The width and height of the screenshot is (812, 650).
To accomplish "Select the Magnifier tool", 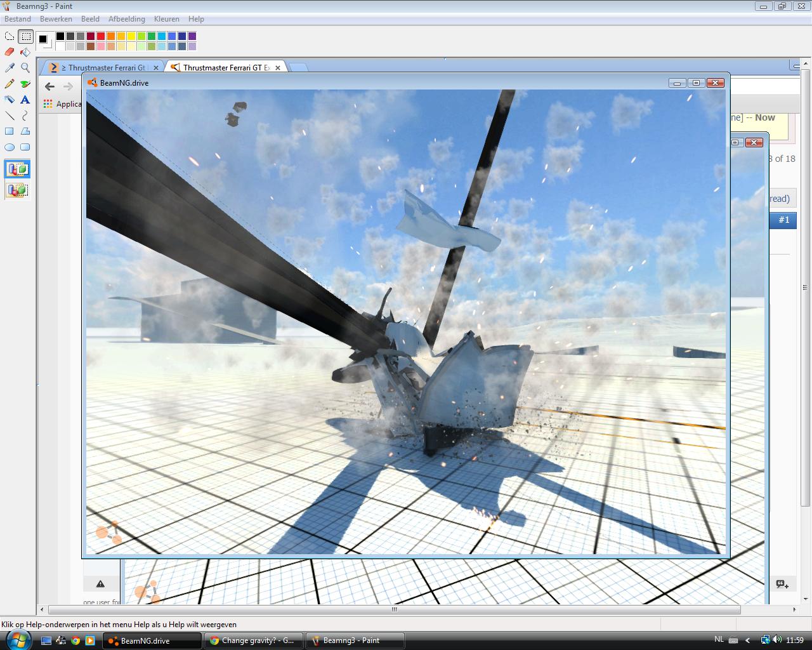I will [x=25, y=68].
